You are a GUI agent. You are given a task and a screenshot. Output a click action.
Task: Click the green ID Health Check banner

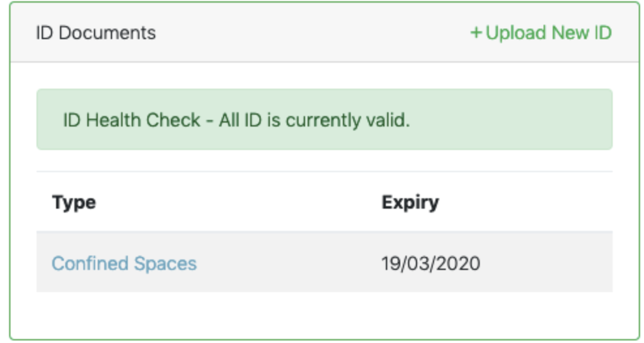(508, 120)
